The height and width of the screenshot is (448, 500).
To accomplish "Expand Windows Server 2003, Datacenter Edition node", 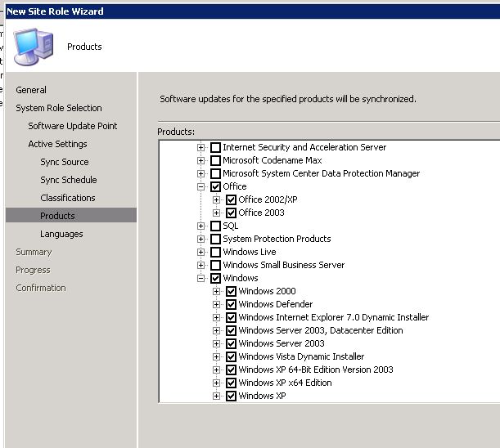I will click(x=216, y=330).
